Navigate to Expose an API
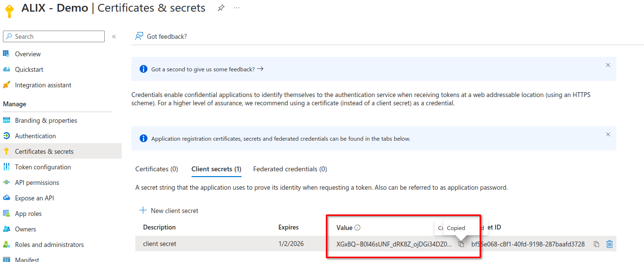This screenshot has width=644, height=262. (x=34, y=198)
